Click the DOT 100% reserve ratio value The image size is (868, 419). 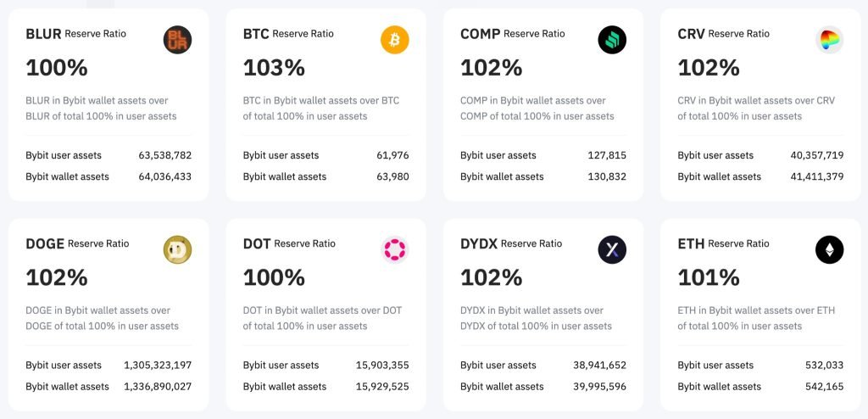[274, 277]
